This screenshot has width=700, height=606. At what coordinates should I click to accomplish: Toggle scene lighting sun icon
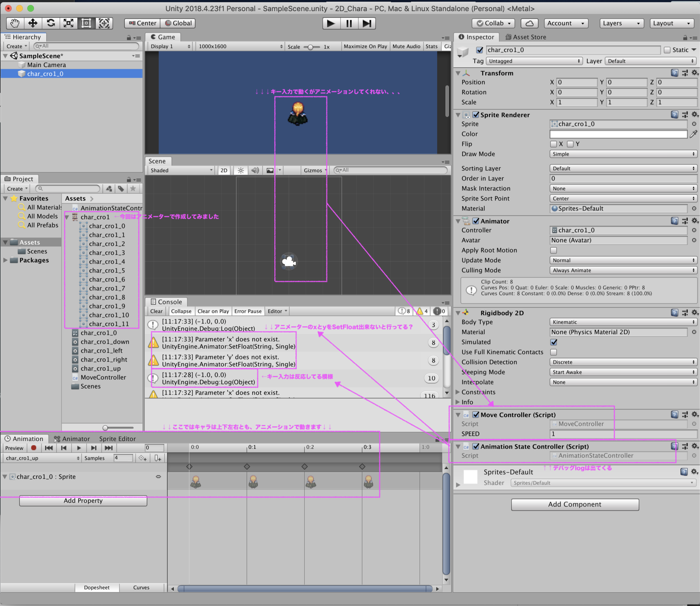[x=241, y=170]
